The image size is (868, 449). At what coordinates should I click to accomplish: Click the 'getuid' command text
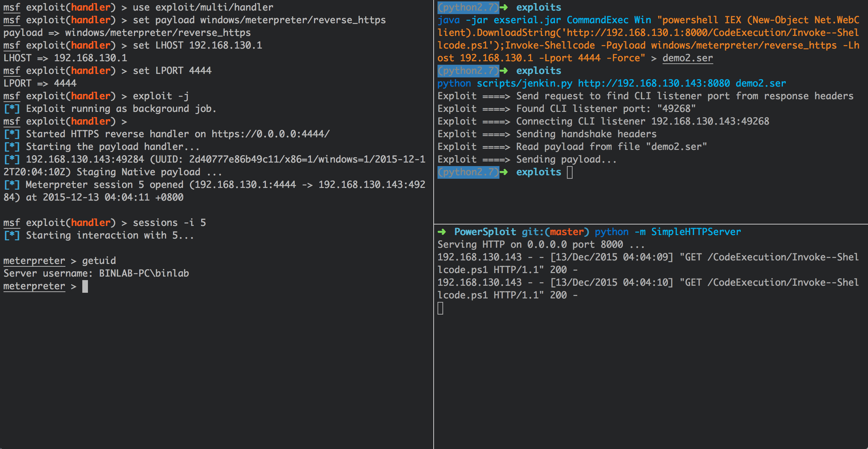pos(99,261)
